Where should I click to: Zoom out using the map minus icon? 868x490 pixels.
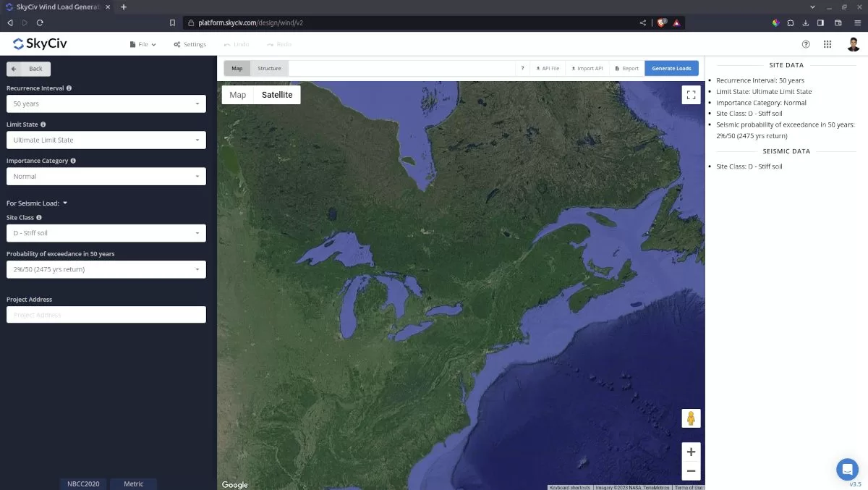pyautogui.click(x=691, y=470)
